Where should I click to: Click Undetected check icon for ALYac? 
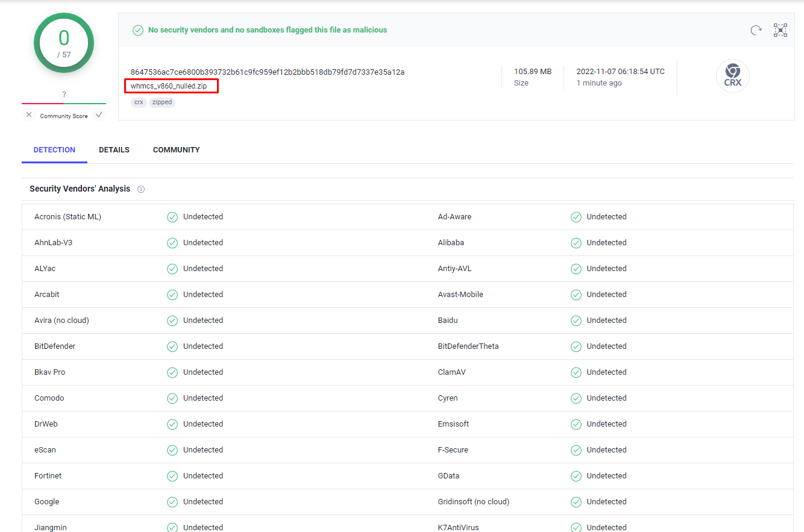point(172,269)
